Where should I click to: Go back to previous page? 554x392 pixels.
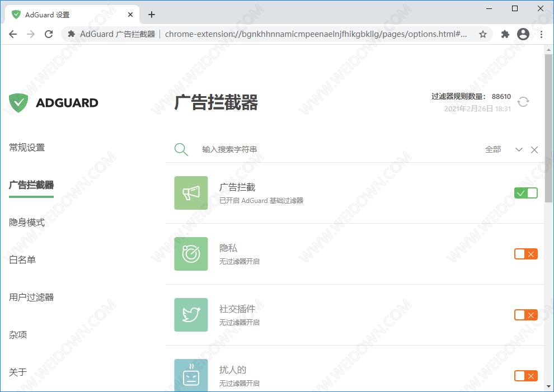pos(13,34)
